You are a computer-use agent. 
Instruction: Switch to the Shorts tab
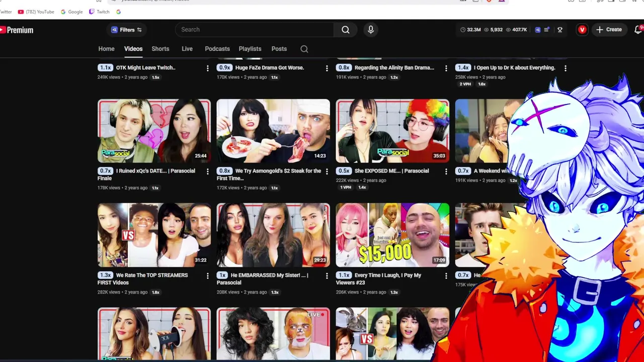160,49
